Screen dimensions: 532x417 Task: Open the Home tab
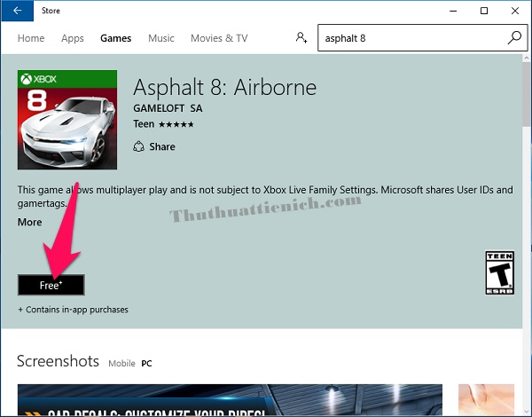31,38
